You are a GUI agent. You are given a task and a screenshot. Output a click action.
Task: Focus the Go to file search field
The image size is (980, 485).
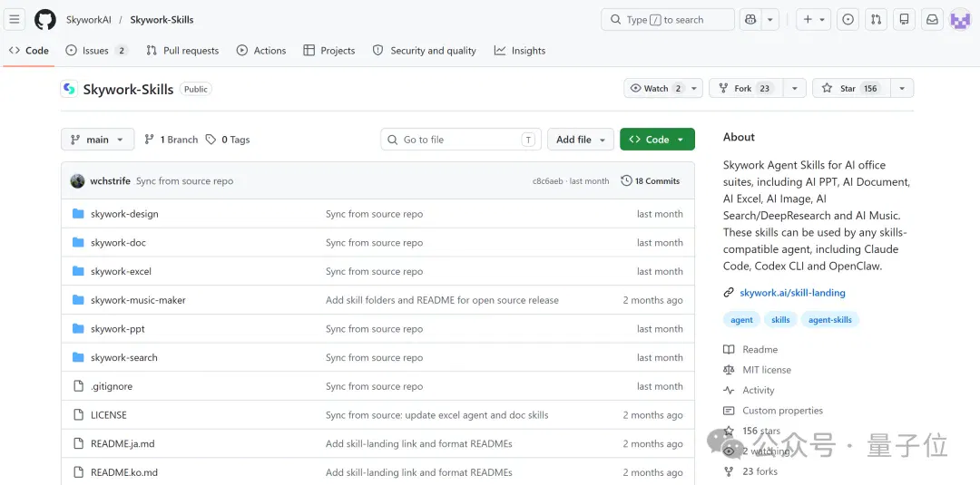(461, 140)
